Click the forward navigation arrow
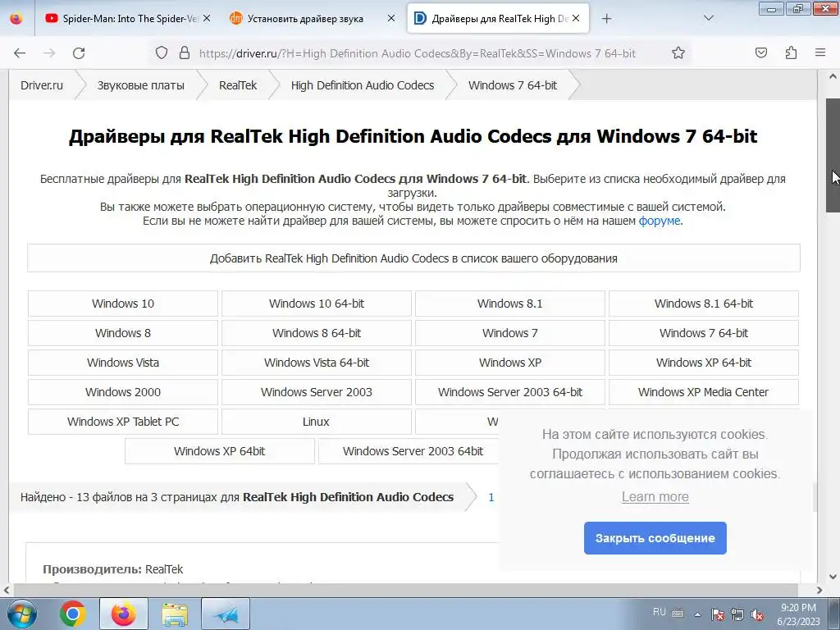 click(49, 53)
